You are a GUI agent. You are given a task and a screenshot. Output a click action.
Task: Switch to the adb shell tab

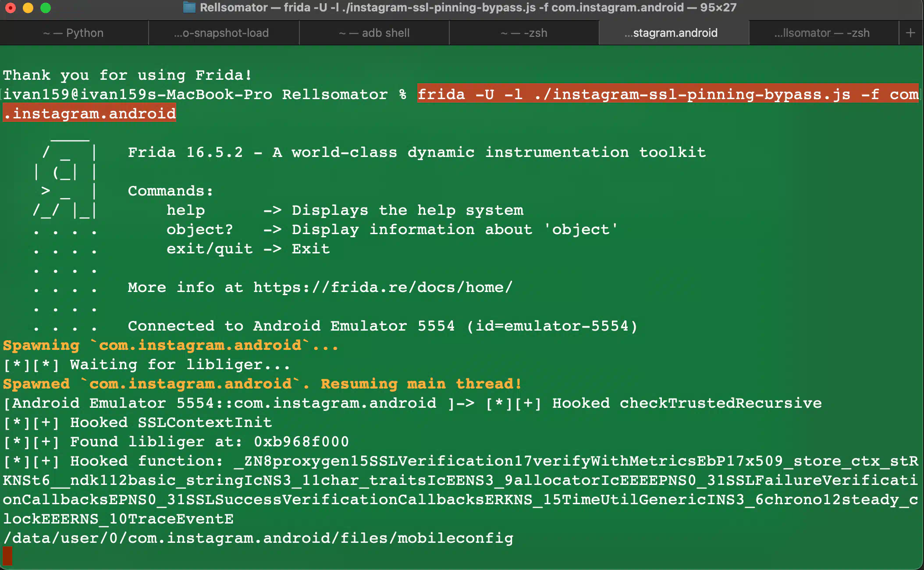click(x=374, y=33)
